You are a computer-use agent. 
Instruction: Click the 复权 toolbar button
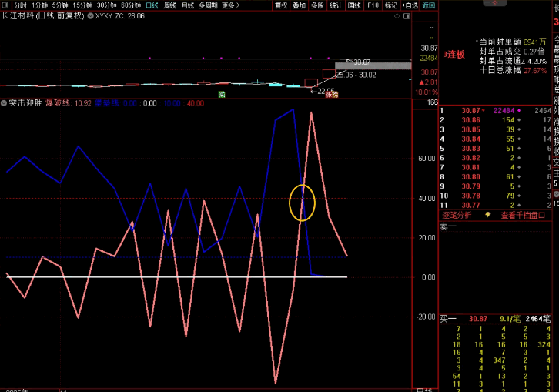point(281,5)
